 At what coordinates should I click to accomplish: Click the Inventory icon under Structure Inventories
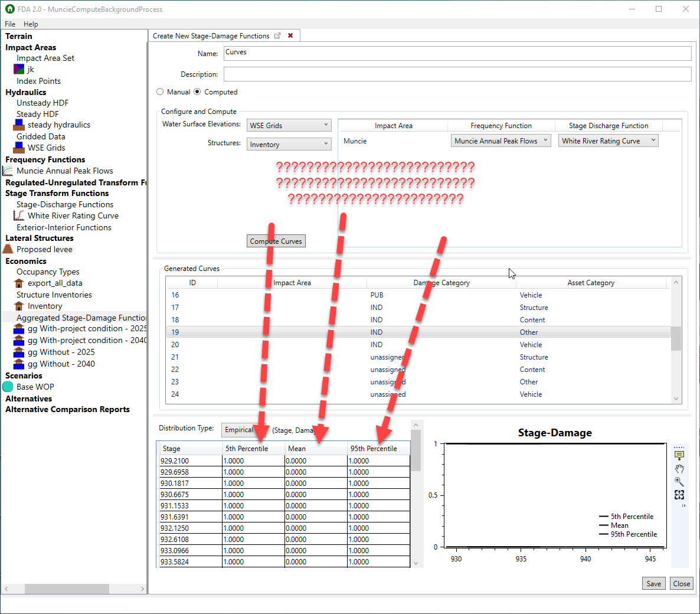pos(20,306)
